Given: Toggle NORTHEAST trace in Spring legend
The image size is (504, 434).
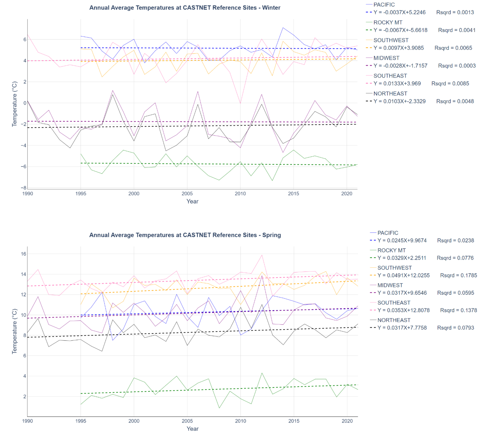Looking at the screenshot, I should 394,320.
